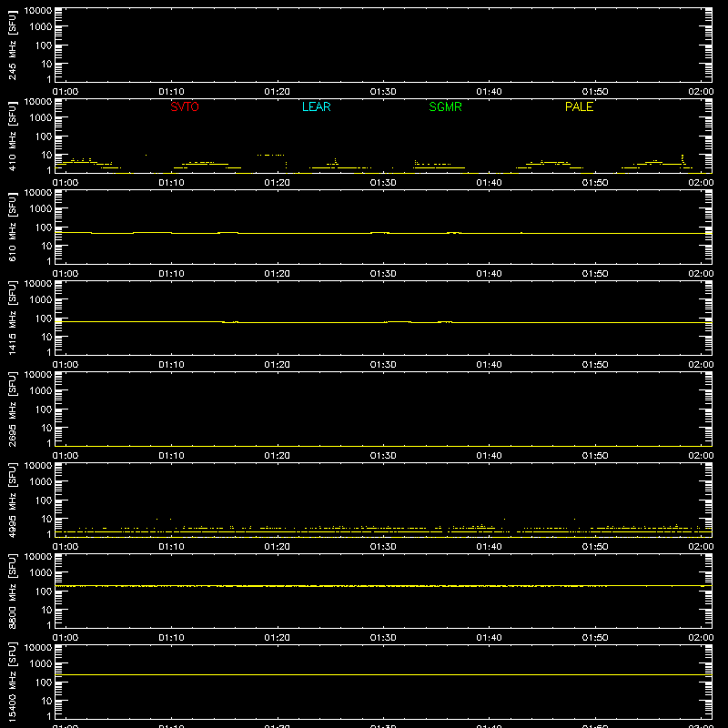Viewport: 728px width, 728px height.
Task: Click 01:40 tick label under 410 MHz panel
Action: (489, 183)
